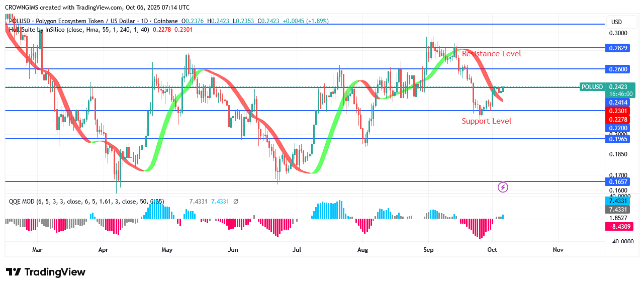644x287 pixels.
Task: Click the May label on the time axis
Action: pos(167,250)
